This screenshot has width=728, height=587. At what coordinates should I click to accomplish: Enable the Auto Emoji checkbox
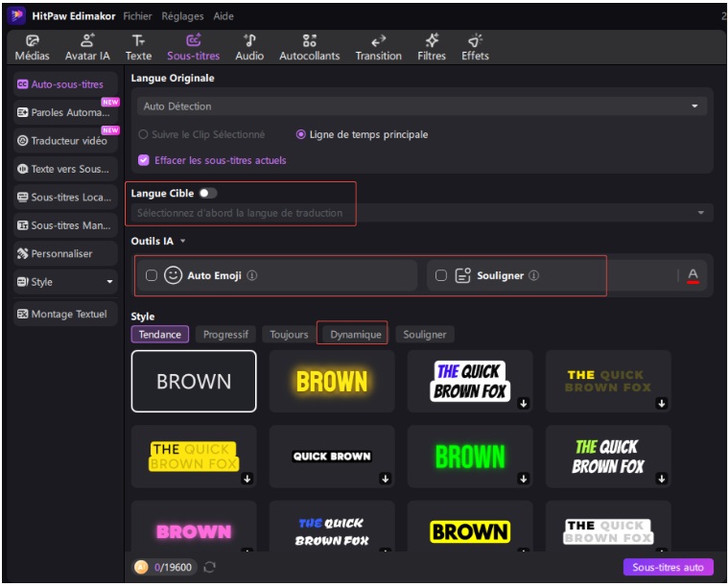click(x=152, y=275)
